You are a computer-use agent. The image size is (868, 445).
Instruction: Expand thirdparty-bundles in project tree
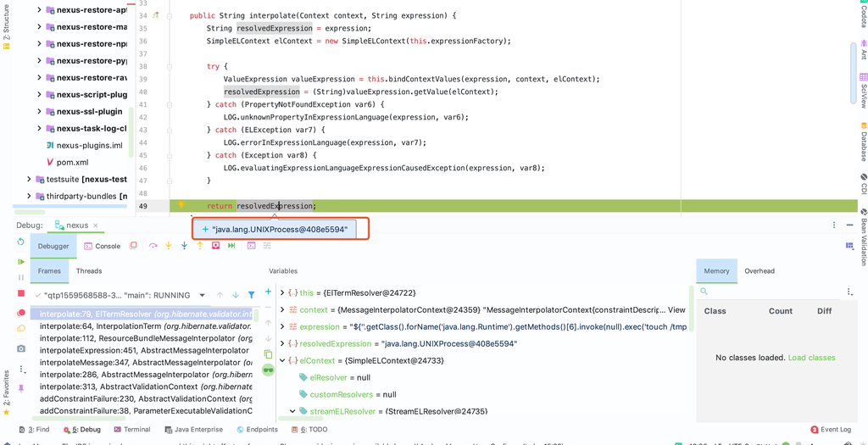pos(30,196)
